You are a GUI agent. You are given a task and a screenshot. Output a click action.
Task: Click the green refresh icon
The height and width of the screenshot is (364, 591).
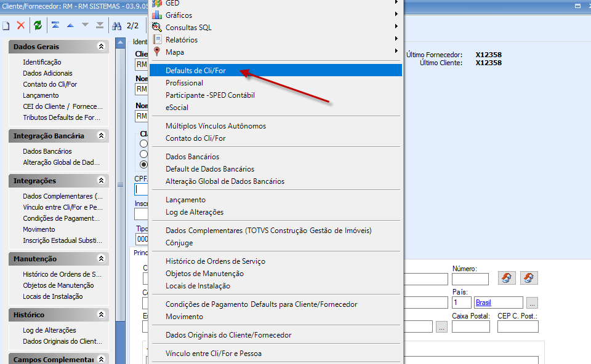[38, 25]
